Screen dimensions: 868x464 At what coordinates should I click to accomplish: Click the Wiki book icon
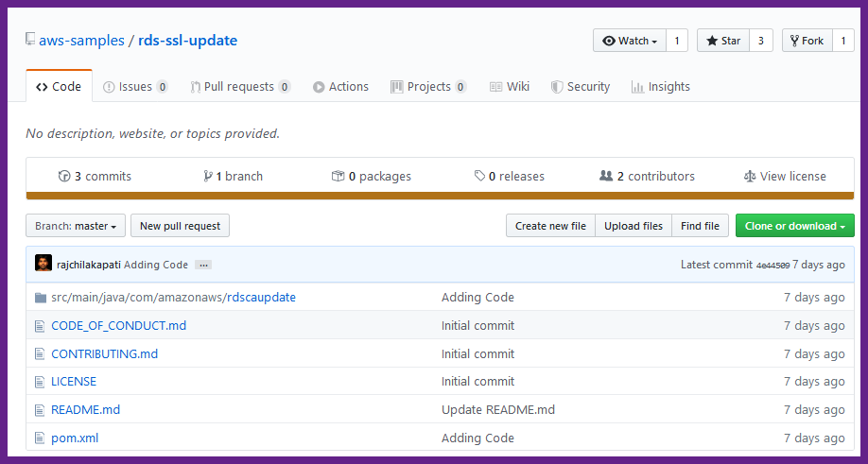(496, 87)
